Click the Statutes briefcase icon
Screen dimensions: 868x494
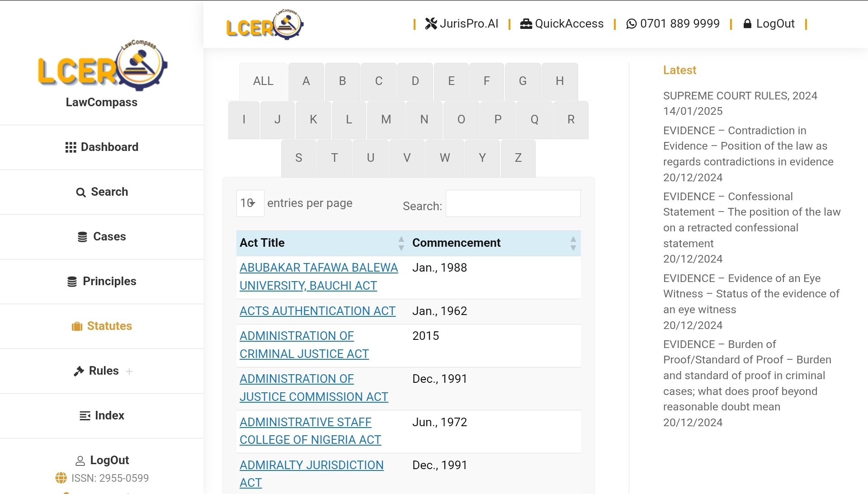[x=77, y=326]
